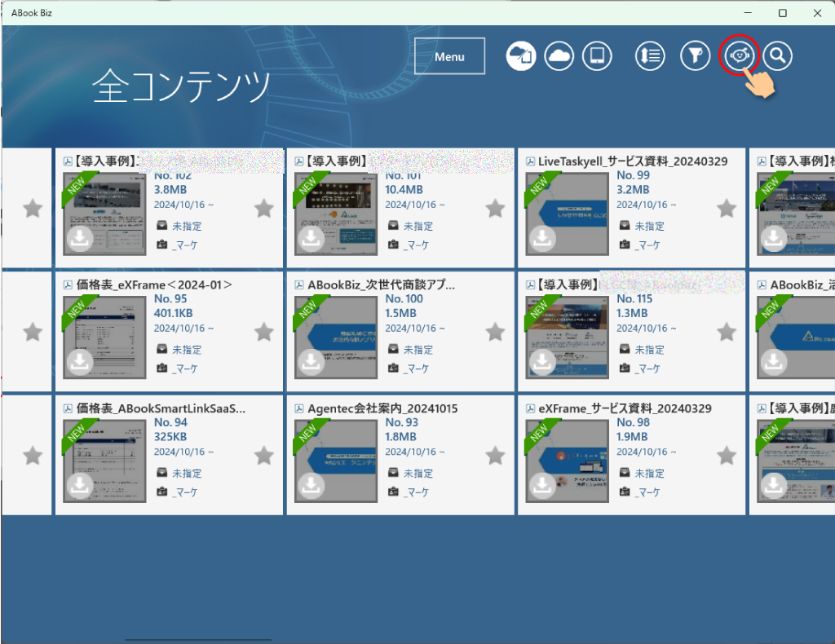The width and height of the screenshot is (835, 644).
Task: Select thumbnail of eXFrame No. 98
Action: tap(567, 461)
